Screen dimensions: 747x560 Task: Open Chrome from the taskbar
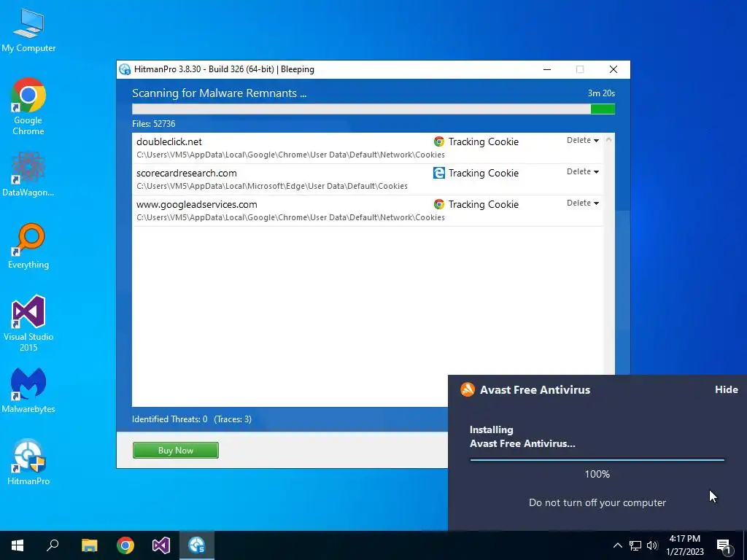[125, 545]
